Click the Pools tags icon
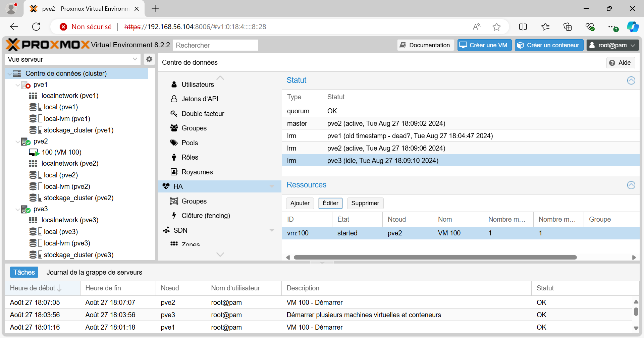 click(x=174, y=143)
